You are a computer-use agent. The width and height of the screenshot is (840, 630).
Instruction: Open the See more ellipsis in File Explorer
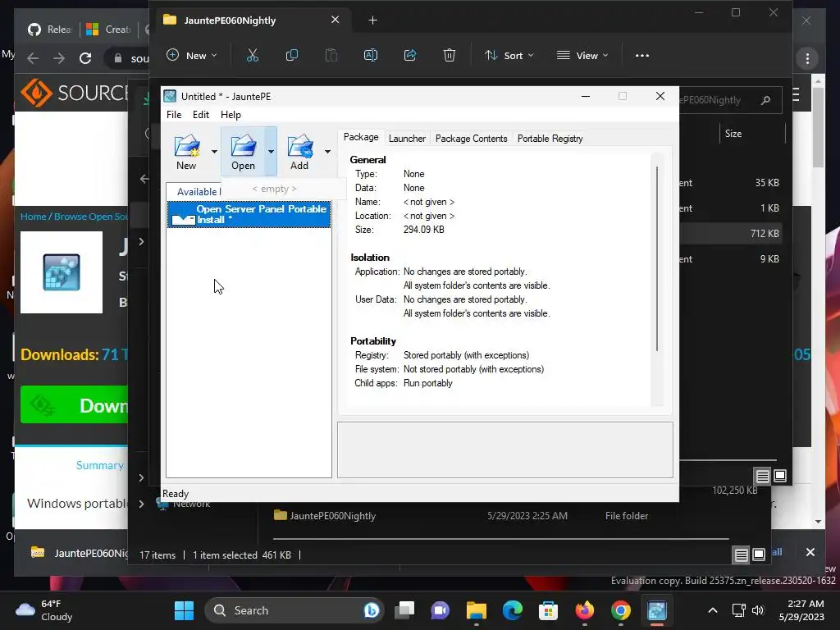point(641,55)
